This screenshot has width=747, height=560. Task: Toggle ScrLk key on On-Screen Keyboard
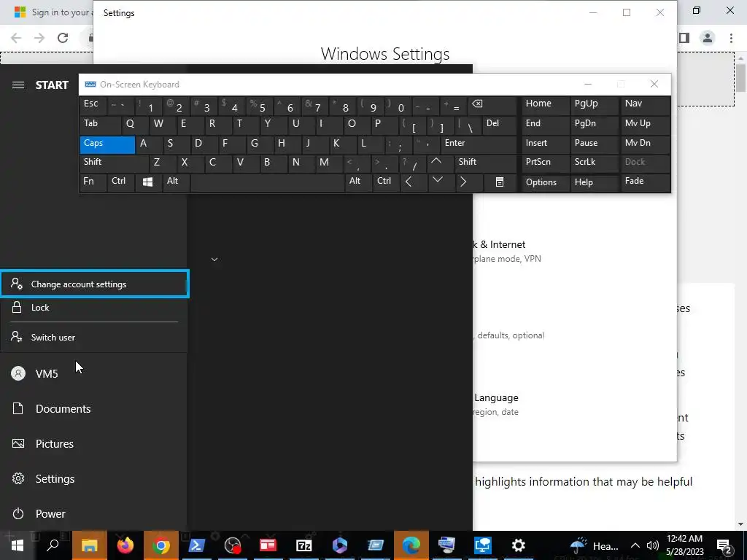point(594,163)
